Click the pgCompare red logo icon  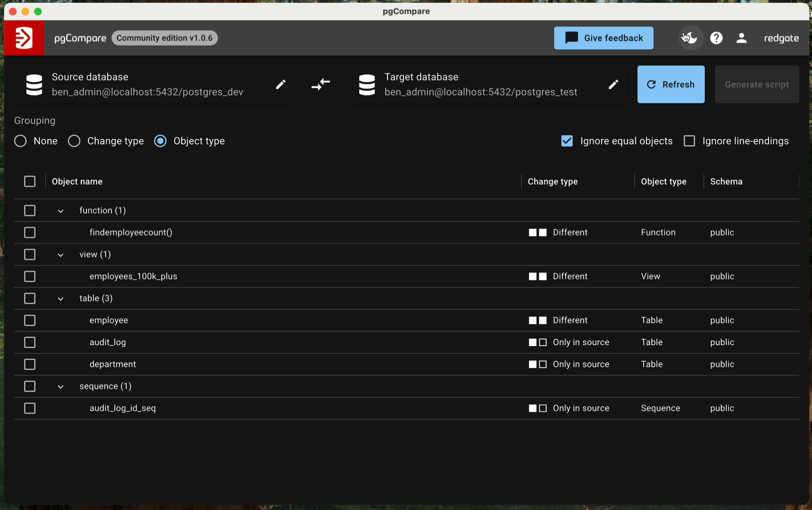[x=24, y=38]
